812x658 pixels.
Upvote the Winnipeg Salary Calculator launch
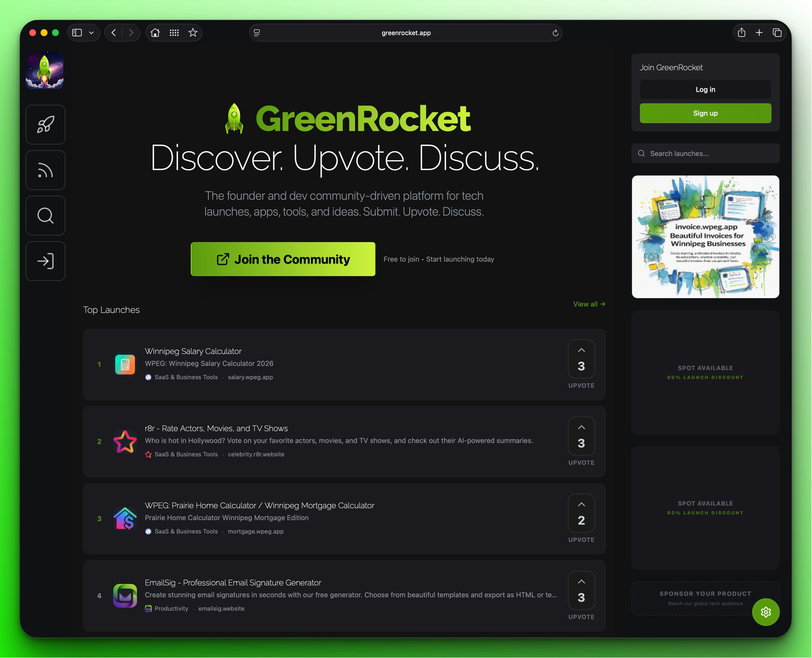pos(581,359)
